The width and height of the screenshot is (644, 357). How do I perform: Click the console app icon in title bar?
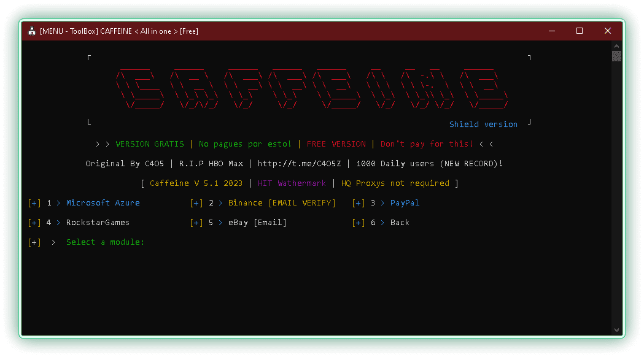click(32, 31)
